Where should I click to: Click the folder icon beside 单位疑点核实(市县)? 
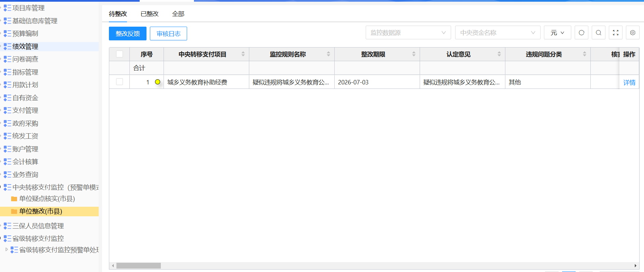tap(14, 199)
